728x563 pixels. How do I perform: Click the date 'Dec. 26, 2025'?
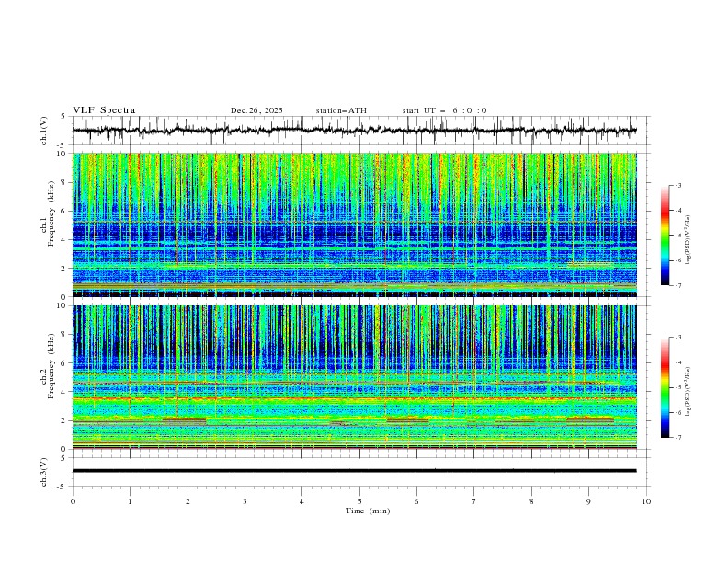pyautogui.click(x=256, y=110)
